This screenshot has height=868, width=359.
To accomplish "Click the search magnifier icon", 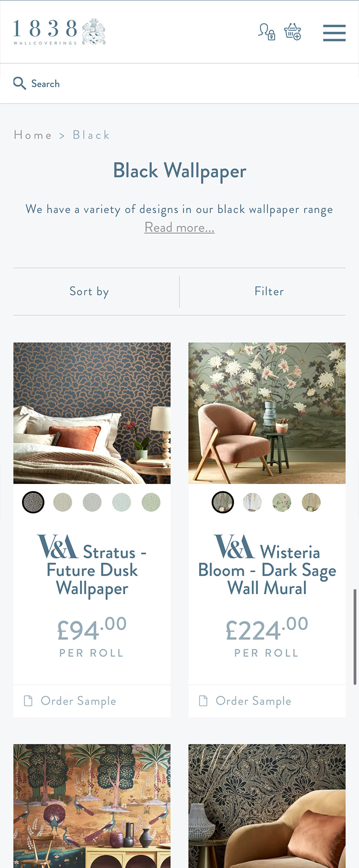I will 20,83.
